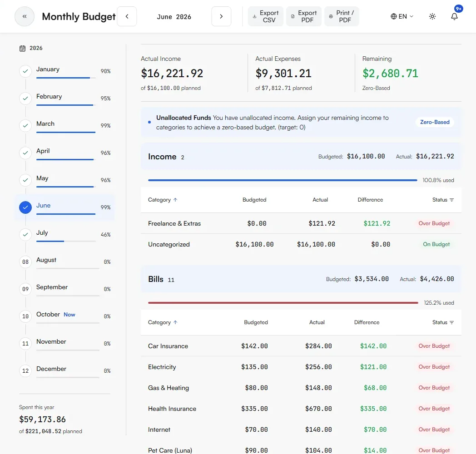
Task: Filter Income table by Status
Action: tap(443, 200)
